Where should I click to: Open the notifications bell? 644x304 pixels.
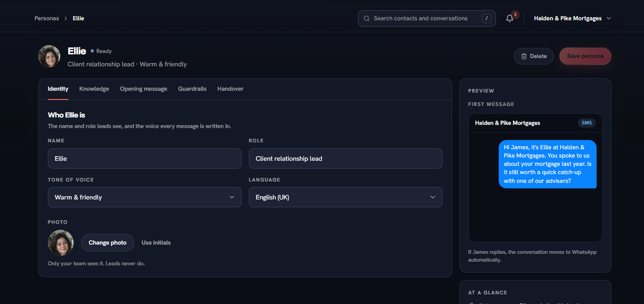click(510, 18)
